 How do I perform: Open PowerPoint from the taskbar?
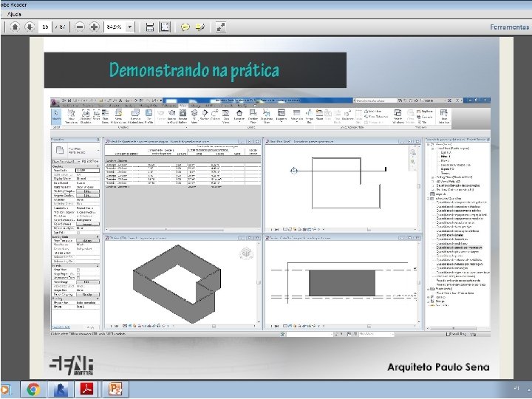(115, 389)
